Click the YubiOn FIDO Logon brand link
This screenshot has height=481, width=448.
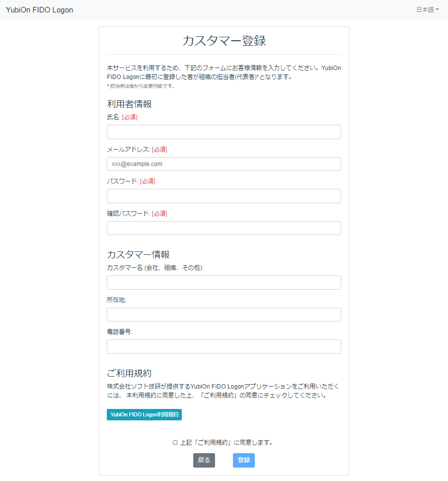40,10
